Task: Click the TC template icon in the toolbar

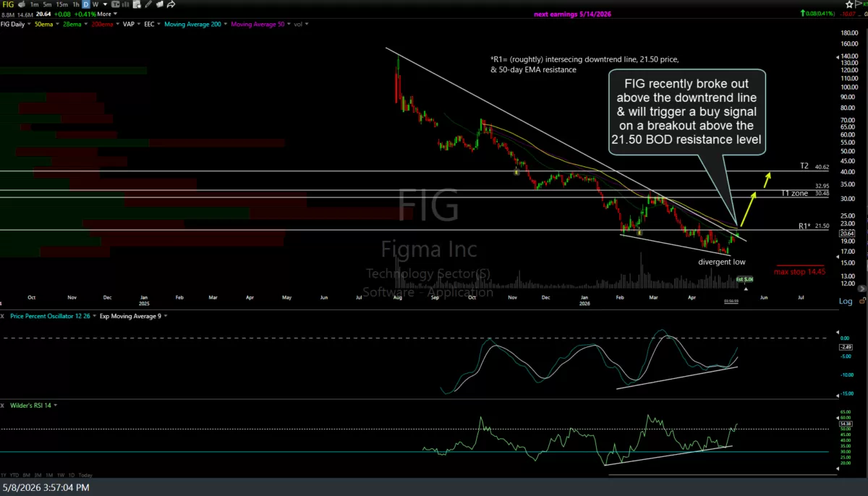Action: point(116,4)
